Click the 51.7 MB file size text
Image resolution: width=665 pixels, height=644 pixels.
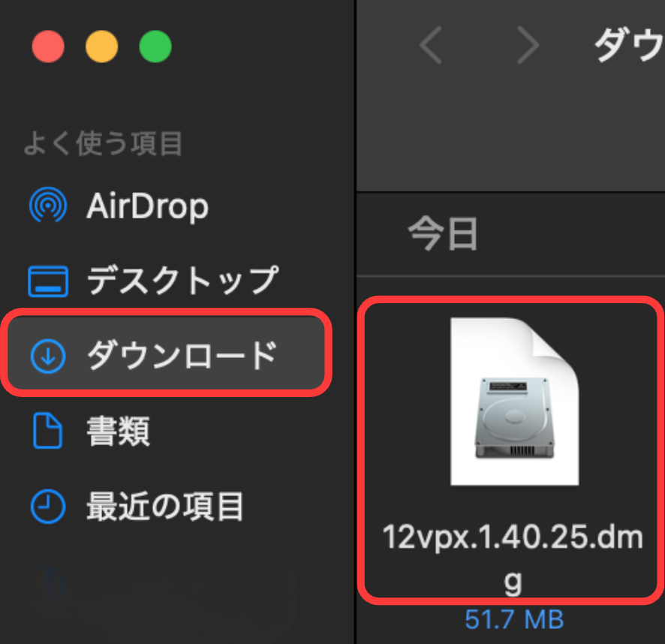pos(513,620)
